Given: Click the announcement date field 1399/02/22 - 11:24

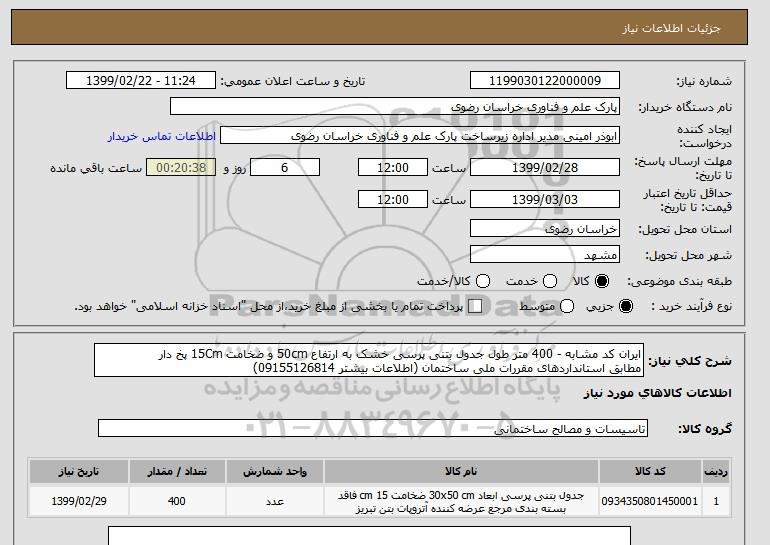Looking at the screenshot, I should [x=141, y=81].
